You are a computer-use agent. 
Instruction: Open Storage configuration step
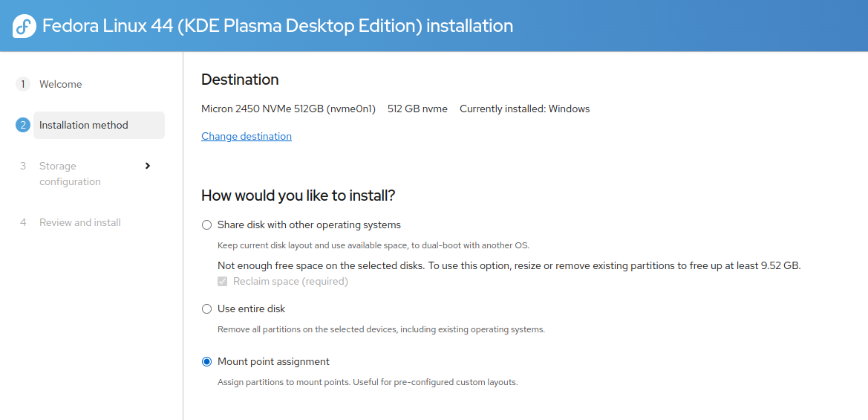coord(70,173)
